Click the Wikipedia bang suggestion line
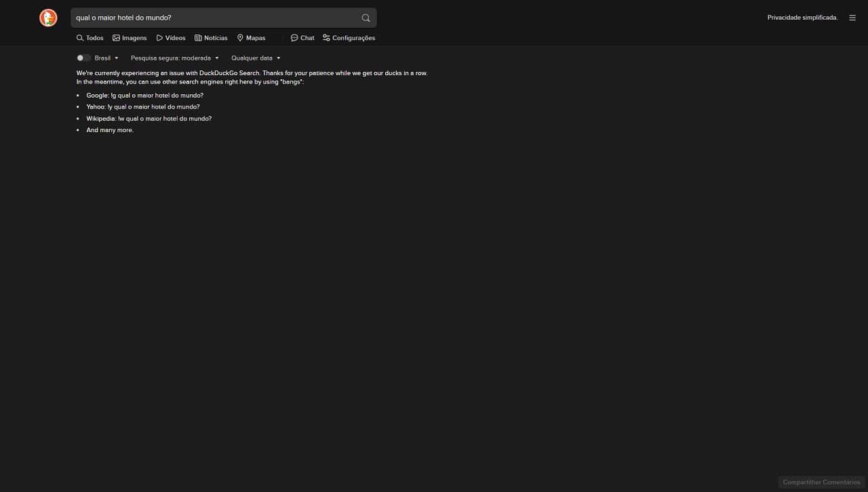The image size is (868, 492). [x=149, y=119]
